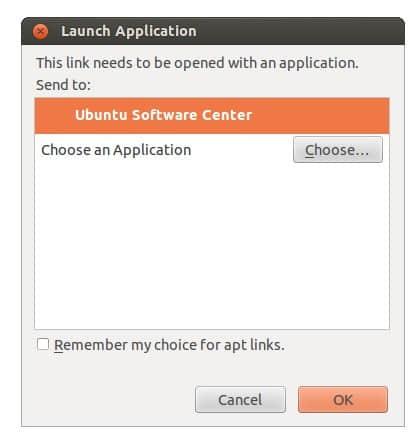The width and height of the screenshot is (418, 437).
Task: Select Ubuntu Software Center in the list
Action: pyautogui.click(x=212, y=115)
